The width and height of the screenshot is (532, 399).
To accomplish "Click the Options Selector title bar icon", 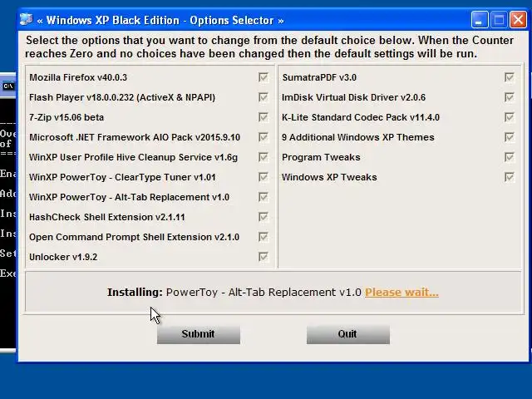I will point(26,20).
